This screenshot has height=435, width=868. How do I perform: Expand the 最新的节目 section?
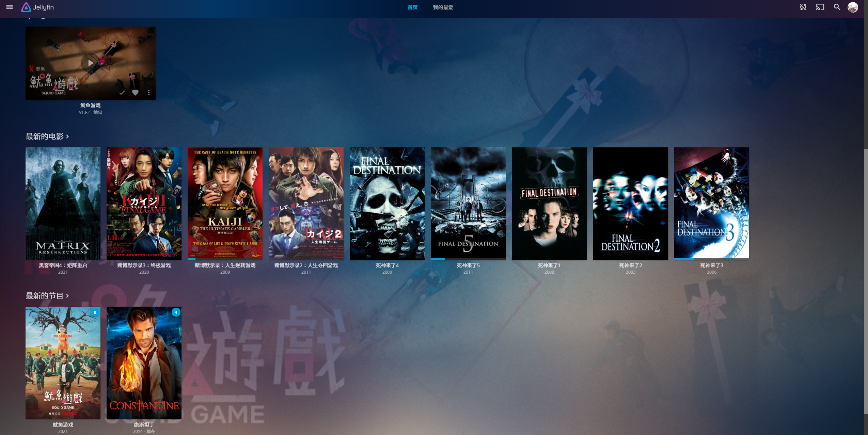[47, 296]
